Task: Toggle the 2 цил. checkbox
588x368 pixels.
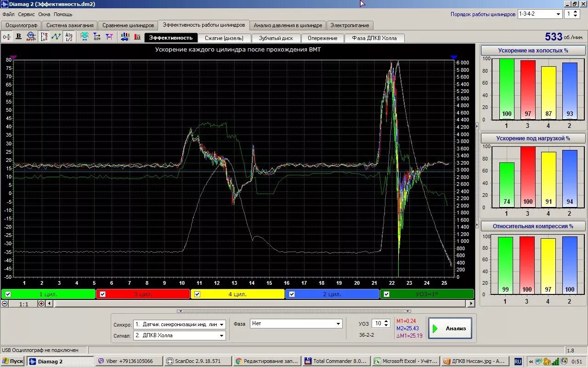Action: click(292, 294)
